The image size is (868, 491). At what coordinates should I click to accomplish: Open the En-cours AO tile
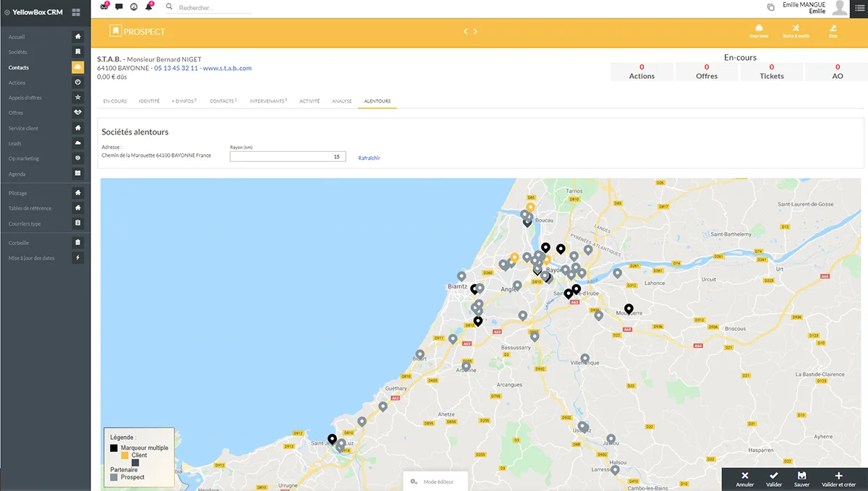point(838,72)
